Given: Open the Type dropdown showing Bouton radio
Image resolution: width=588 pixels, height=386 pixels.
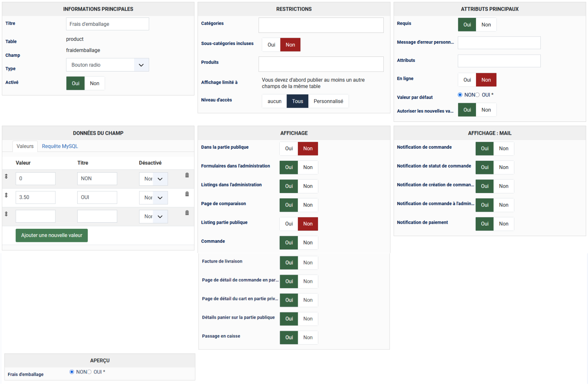Looking at the screenshot, I should click(x=107, y=65).
